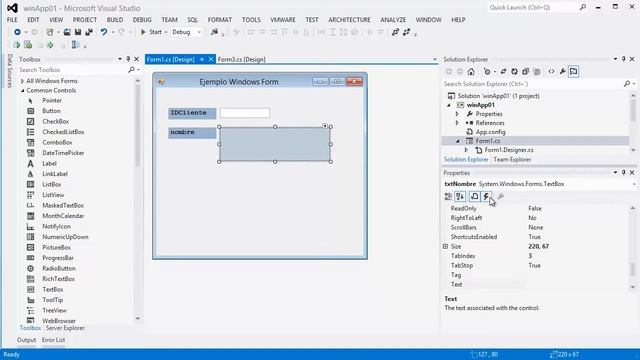Image resolution: width=640 pixels, height=360 pixels.
Task: Switch Properties to Alphabetical sort
Action: coord(460,196)
